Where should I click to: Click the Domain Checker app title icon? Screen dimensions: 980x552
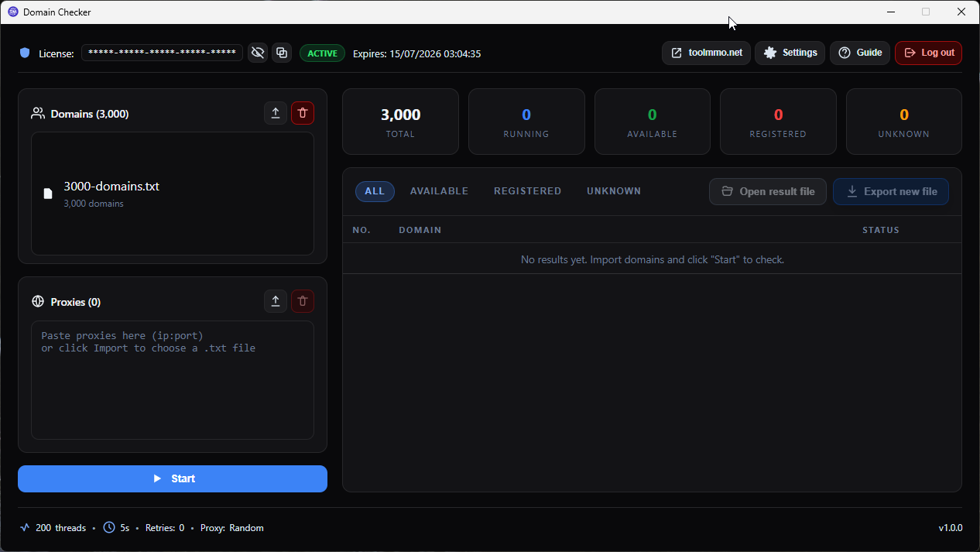click(12, 12)
